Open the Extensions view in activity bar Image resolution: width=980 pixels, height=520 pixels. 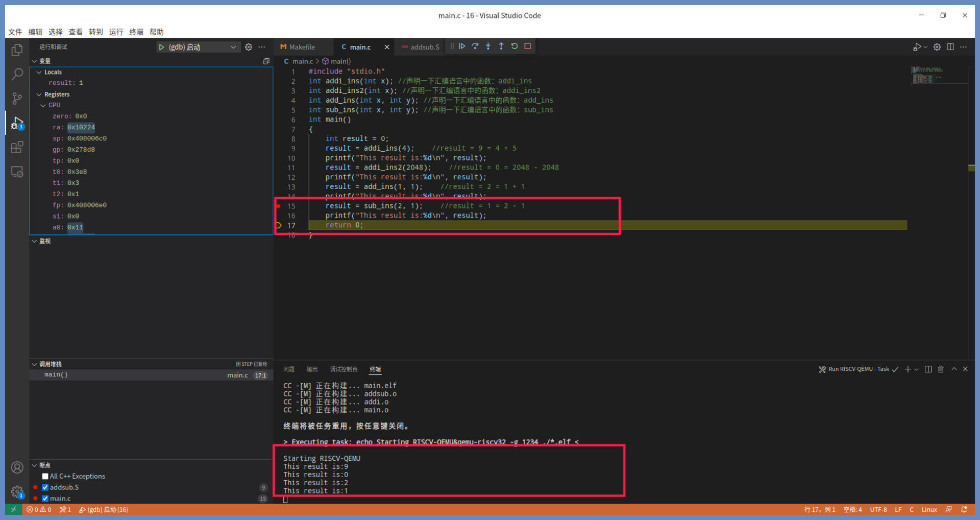(x=17, y=148)
